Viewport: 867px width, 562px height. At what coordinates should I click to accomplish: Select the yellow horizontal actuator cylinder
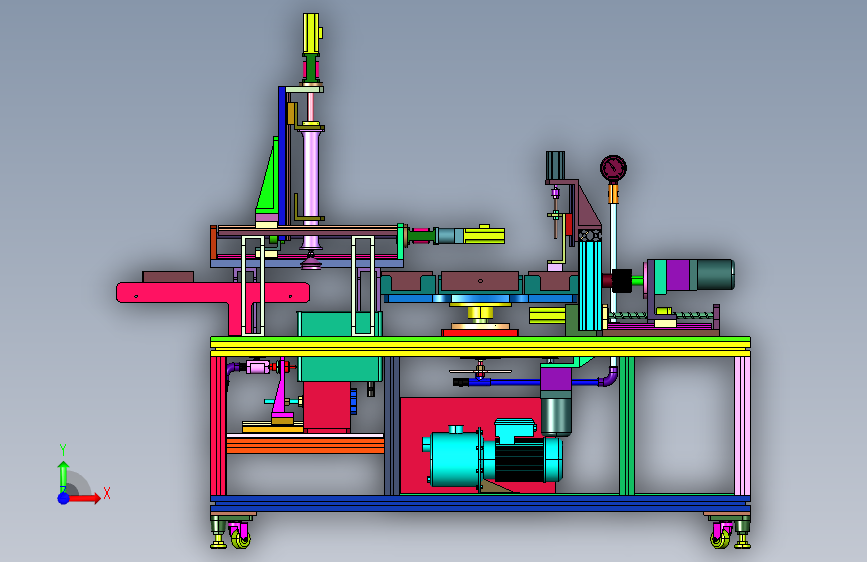click(x=484, y=236)
